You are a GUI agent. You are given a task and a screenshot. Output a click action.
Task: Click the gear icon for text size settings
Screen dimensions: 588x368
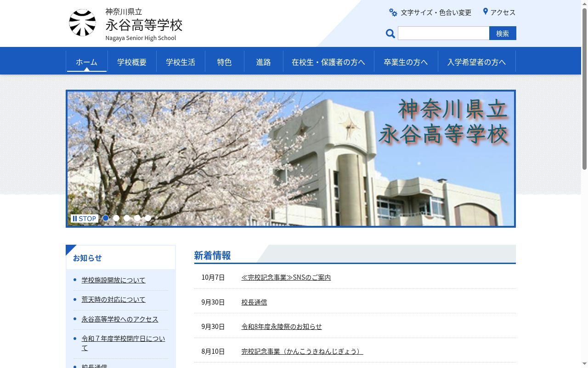(x=393, y=12)
